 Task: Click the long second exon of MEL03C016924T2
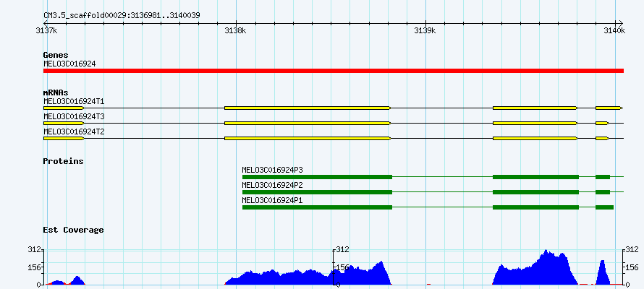[308, 139]
